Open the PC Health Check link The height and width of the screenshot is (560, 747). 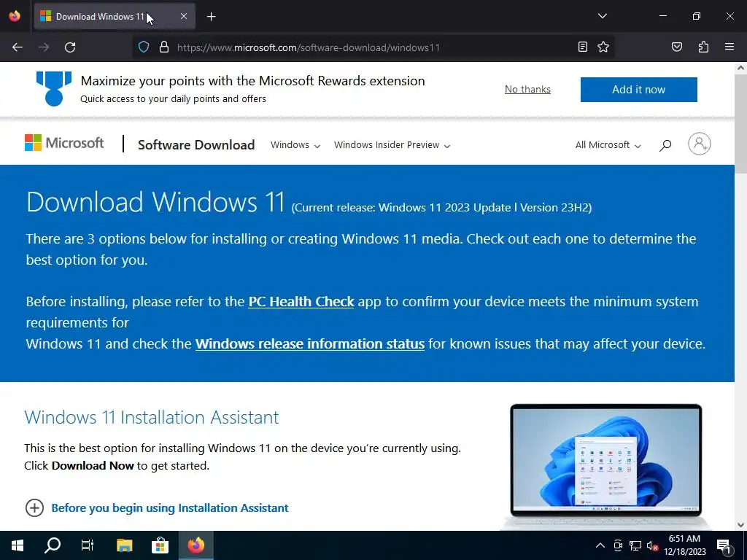pyautogui.click(x=301, y=301)
